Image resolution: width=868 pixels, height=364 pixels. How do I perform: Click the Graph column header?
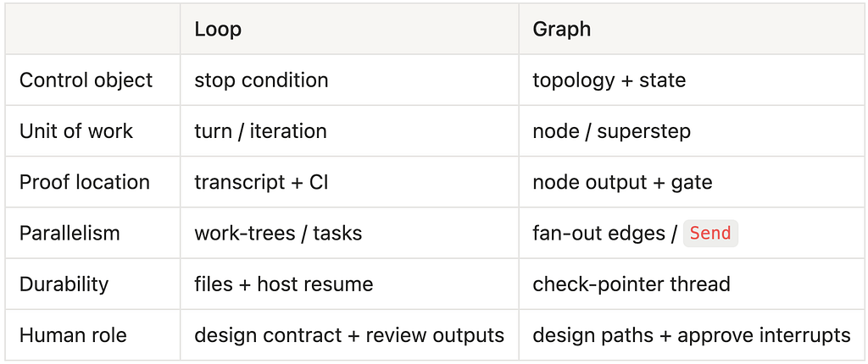tap(692, 29)
